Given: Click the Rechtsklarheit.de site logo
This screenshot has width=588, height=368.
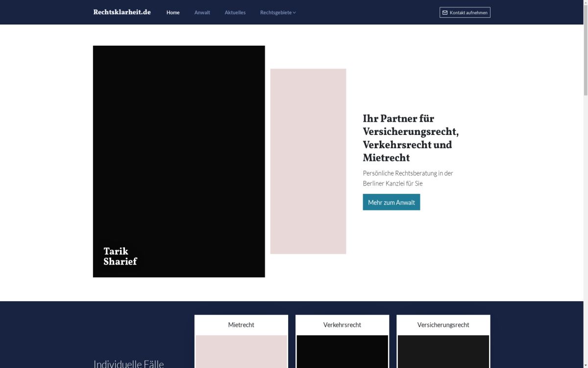Looking at the screenshot, I should [x=122, y=12].
